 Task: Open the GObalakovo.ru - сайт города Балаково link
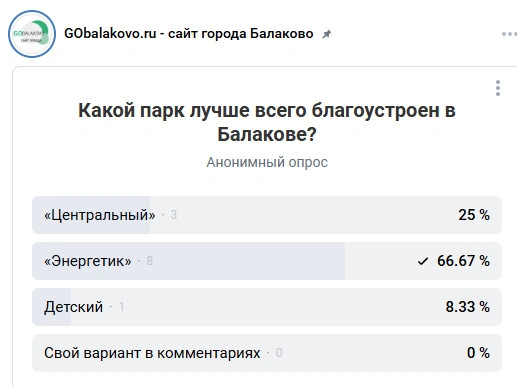click(189, 34)
